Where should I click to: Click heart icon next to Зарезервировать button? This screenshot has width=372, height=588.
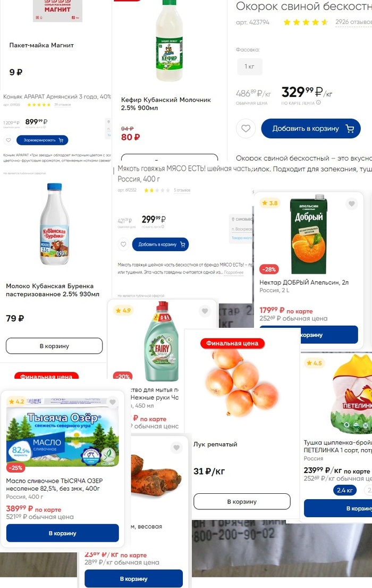(x=9, y=140)
